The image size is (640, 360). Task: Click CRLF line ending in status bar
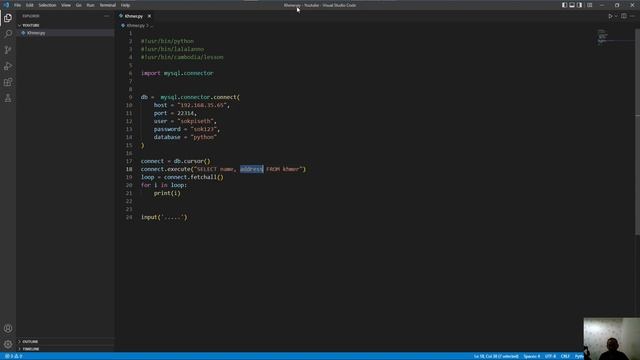pyautogui.click(x=565, y=356)
